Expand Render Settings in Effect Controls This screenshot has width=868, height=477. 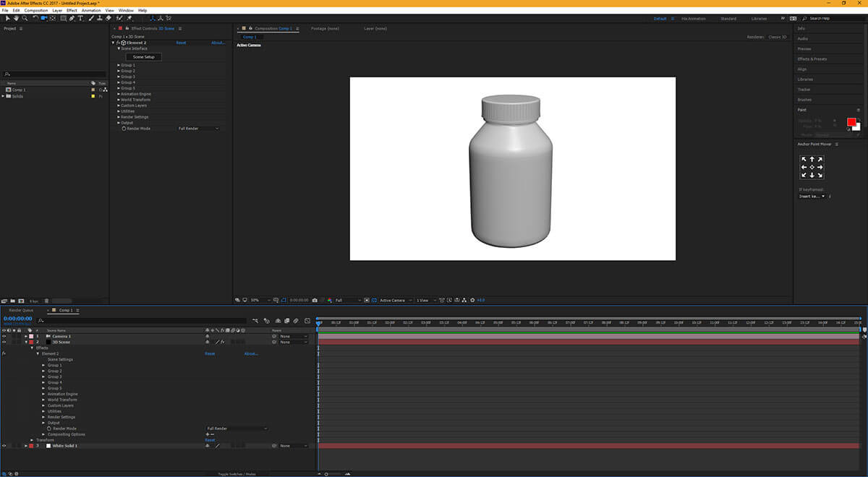[x=119, y=117]
